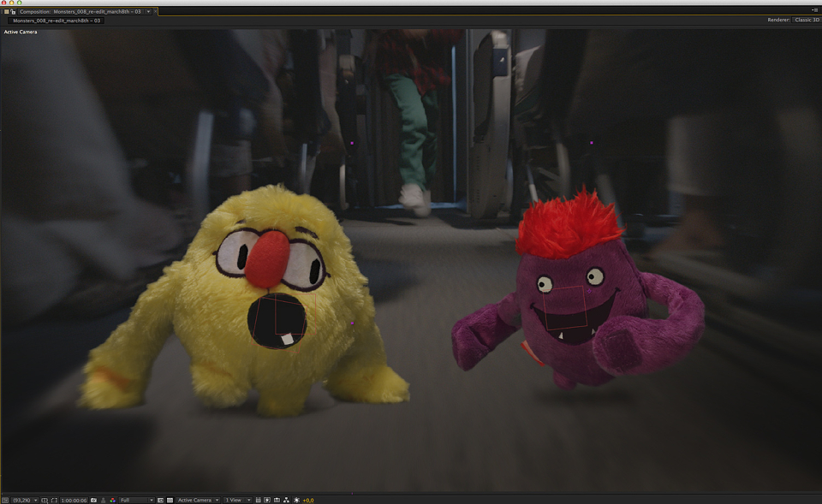Click the Fast Previews icon
822x504 pixels.
pyautogui.click(x=267, y=501)
